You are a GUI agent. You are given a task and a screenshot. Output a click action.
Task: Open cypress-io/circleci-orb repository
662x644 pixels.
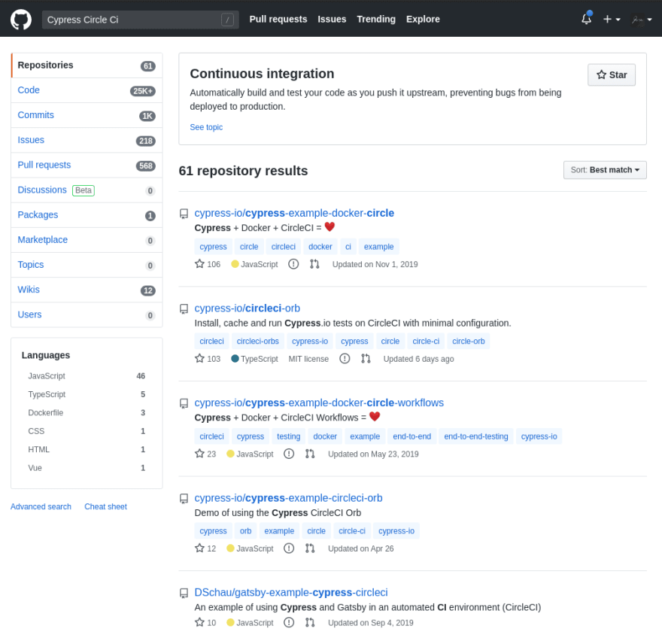point(247,308)
